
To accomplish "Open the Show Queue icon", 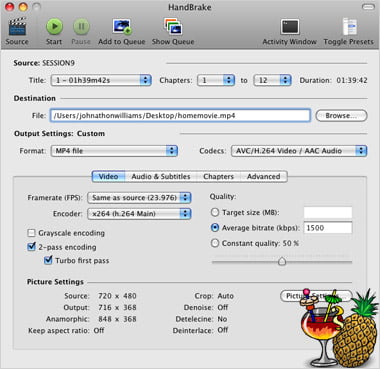I will pos(173,27).
